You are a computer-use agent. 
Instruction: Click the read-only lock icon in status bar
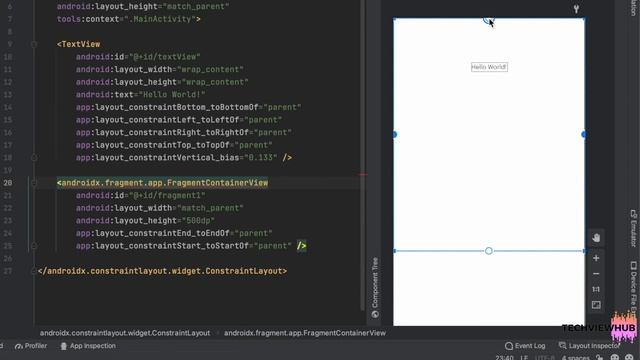point(600,357)
